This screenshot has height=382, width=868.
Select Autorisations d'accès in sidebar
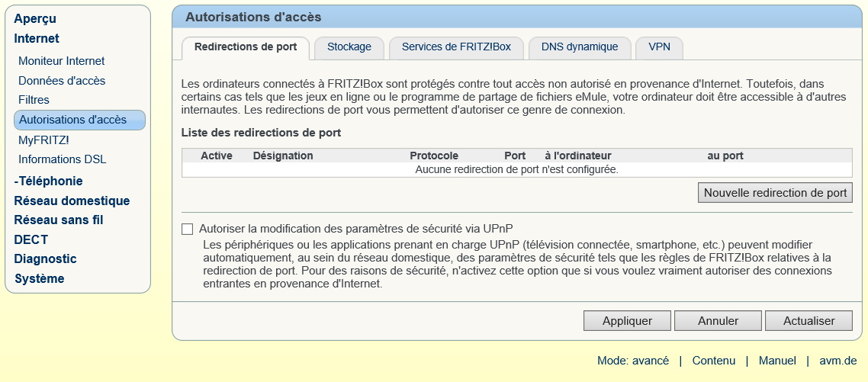click(80, 120)
